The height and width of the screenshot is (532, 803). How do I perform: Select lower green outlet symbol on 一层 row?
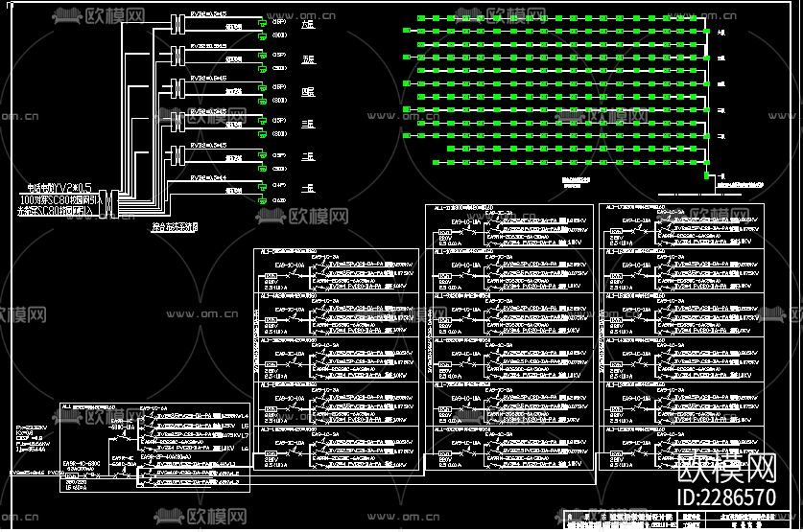[x=262, y=200]
